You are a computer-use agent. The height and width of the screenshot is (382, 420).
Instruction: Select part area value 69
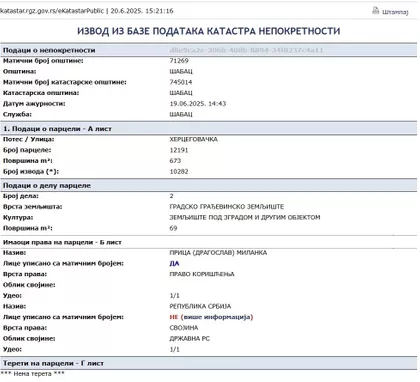point(173,228)
